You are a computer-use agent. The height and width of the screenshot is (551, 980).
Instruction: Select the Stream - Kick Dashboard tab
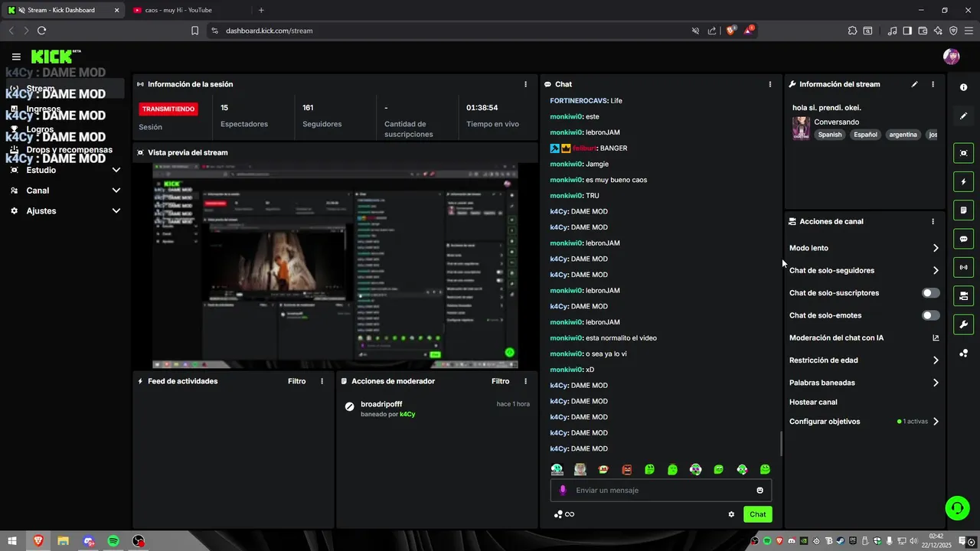click(63, 10)
